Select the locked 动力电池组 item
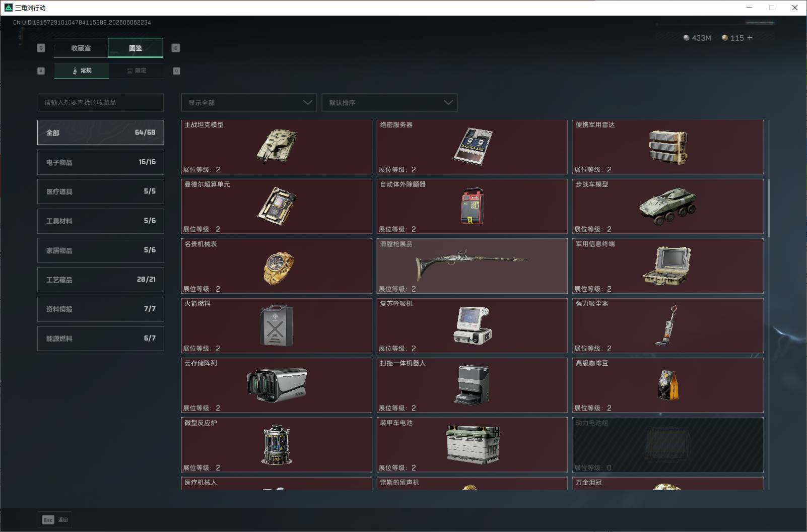This screenshot has width=807, height=532. (668, 445)
